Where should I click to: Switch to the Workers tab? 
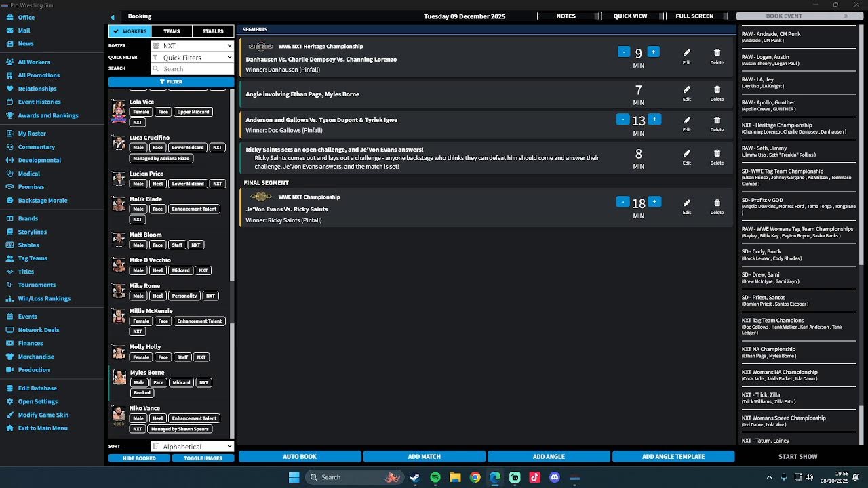click(x=130, y=31)
